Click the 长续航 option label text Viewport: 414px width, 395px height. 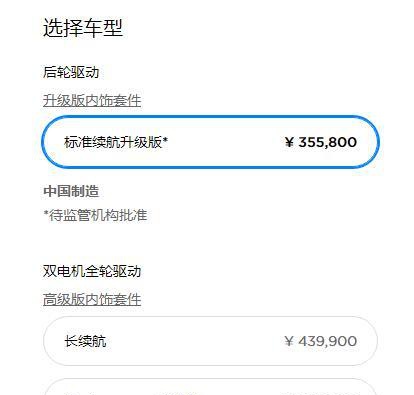[85, 341]
